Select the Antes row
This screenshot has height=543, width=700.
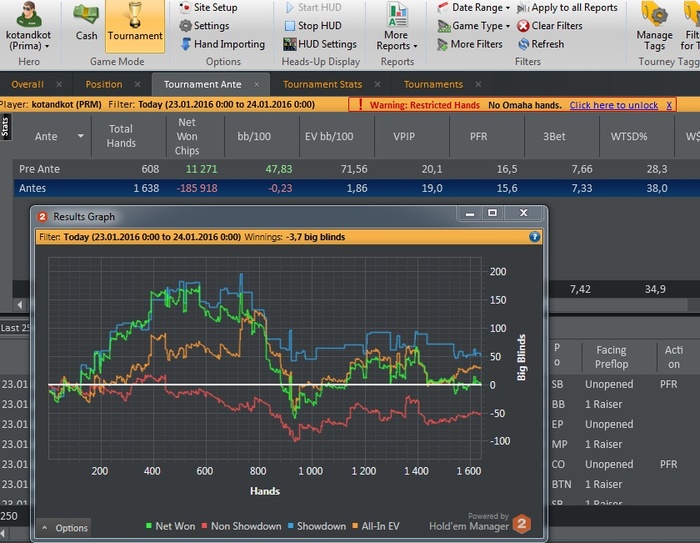(x=356, y=188)
